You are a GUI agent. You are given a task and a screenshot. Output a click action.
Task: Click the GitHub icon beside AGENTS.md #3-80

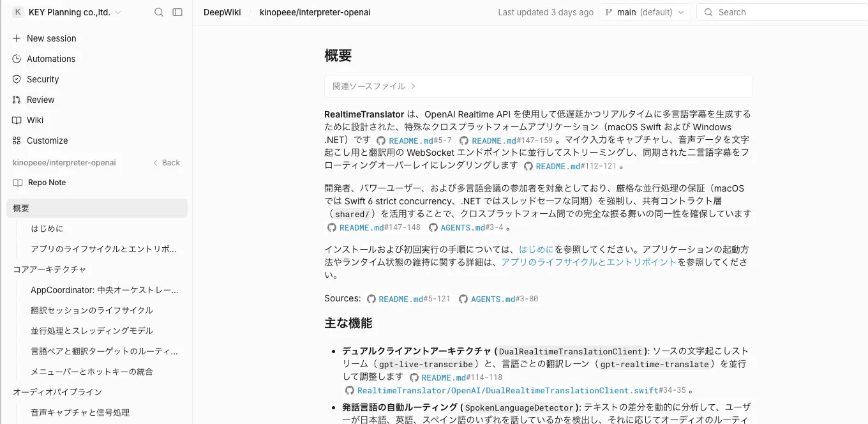click(x=463, y=299)
